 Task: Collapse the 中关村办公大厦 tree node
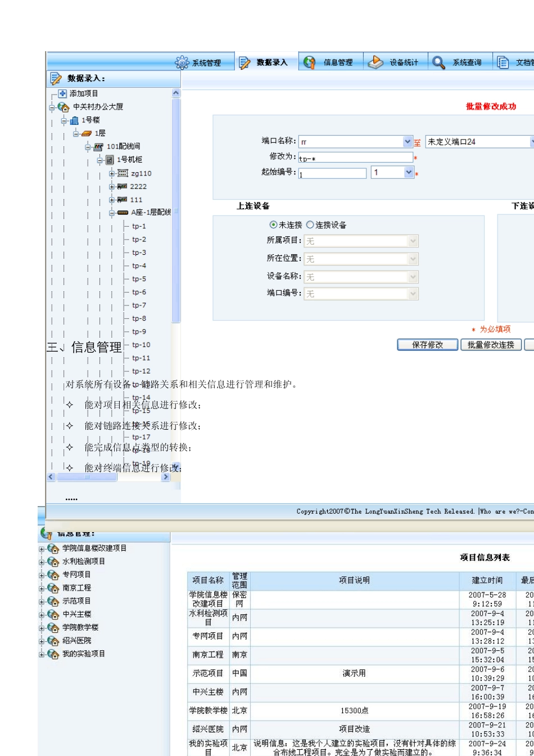point(52,107)
